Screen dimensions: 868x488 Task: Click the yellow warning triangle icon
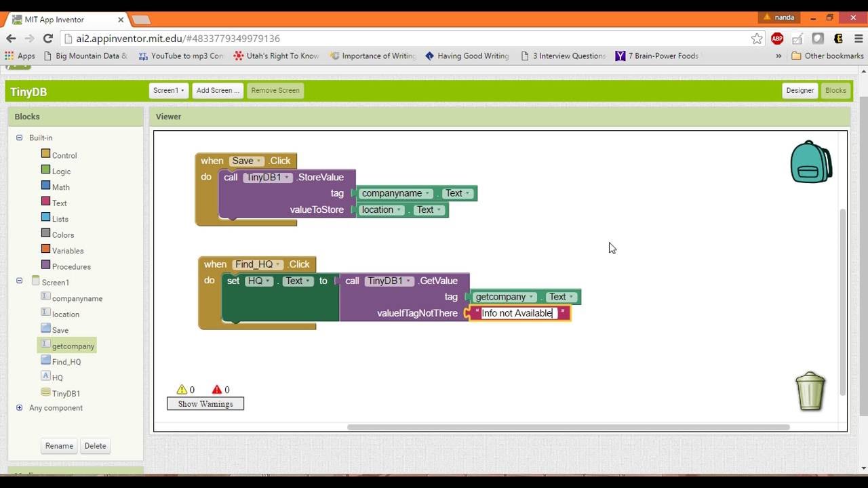click(x=182, y=390)
